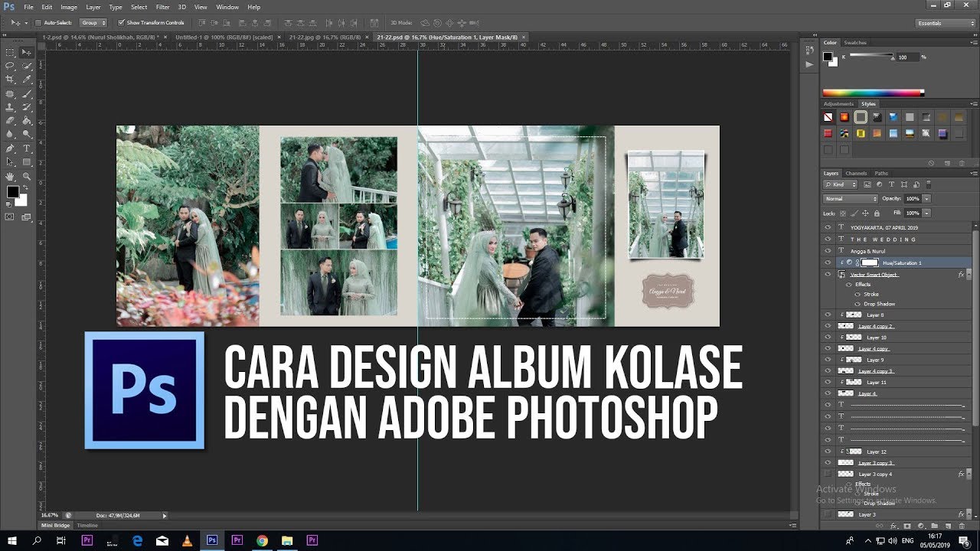The height and width of the screenshot is (551, 980).
Task: Open the Layer menu
Action: tap(93, 7)
